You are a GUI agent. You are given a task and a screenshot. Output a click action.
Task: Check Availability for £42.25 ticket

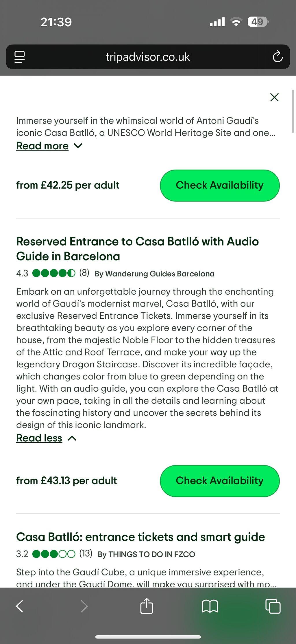pyautogui.click(x=220, y=185)
